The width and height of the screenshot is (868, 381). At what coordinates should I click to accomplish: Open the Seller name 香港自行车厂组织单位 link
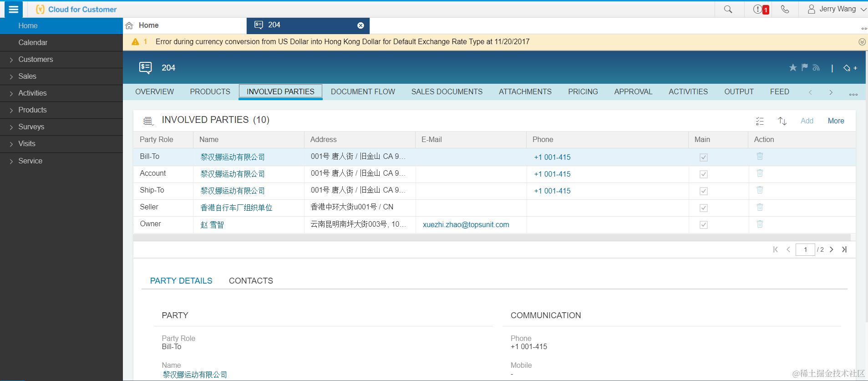(x=236, y=208)
